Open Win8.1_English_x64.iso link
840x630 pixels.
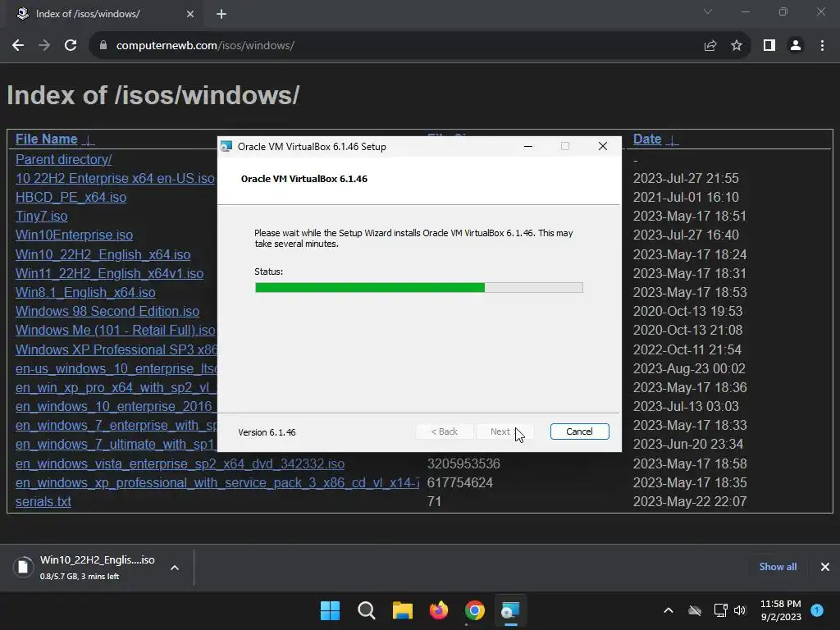coord(85,292)
